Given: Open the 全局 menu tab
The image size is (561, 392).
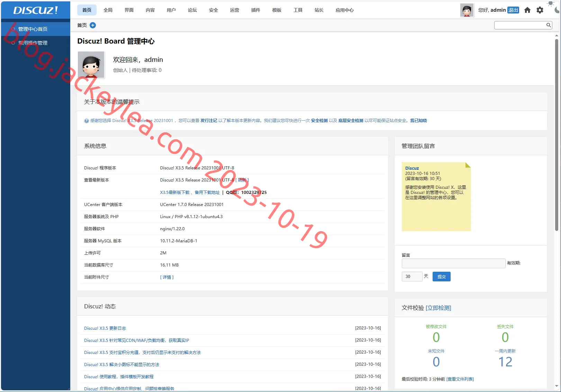Looking at the screenshot, I should click(x=108, y=10).
